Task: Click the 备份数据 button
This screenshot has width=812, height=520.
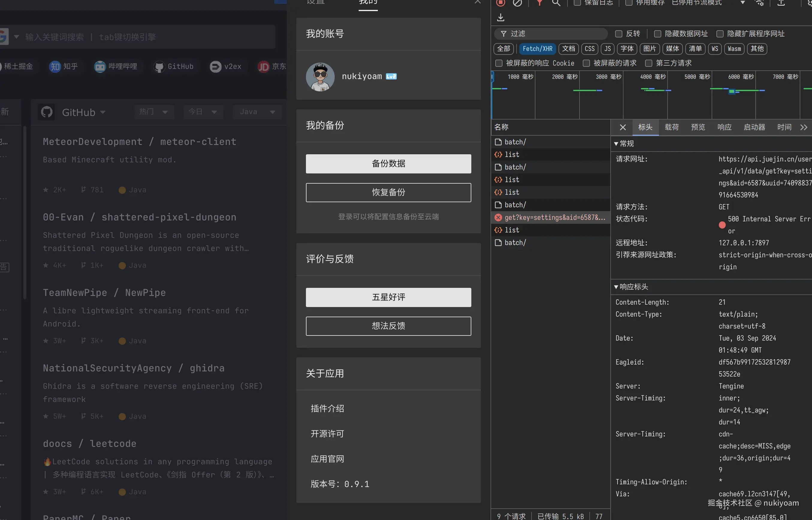Action: pyautogui.click(x=388, y=164)
